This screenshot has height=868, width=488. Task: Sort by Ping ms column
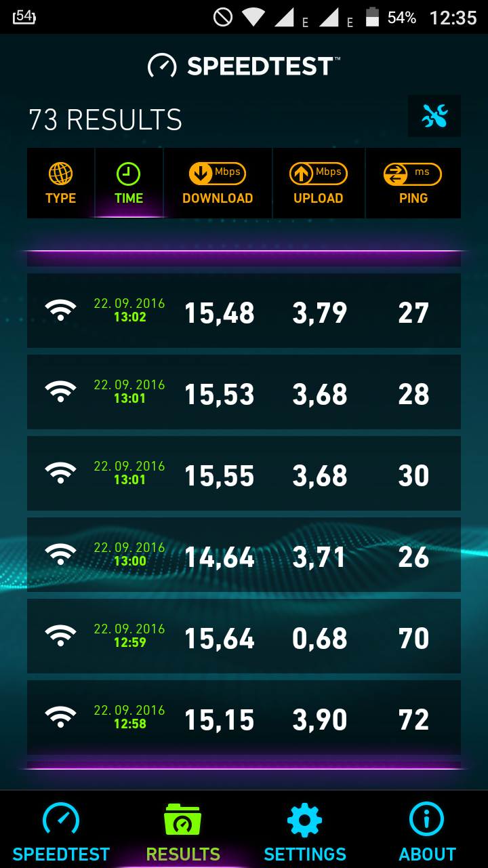click(413, 183)
